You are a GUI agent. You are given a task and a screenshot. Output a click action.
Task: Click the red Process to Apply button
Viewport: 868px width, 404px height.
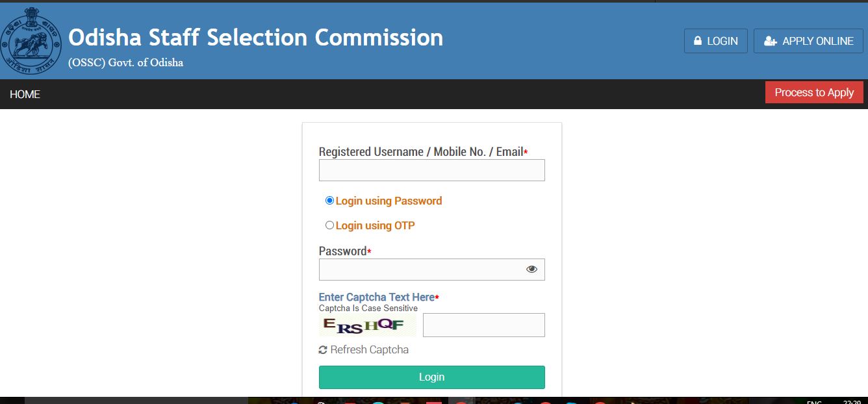pos(814,92)
